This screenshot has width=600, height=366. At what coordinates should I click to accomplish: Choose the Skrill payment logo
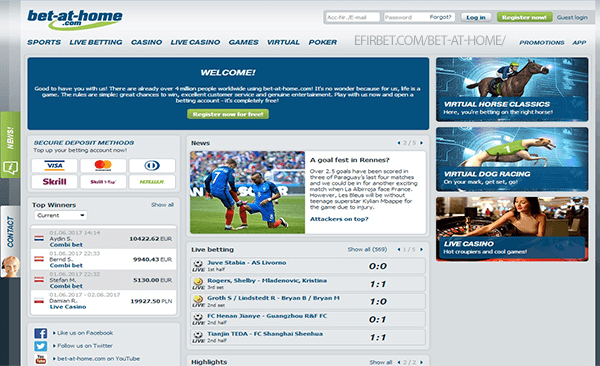(x=54, y=182)
